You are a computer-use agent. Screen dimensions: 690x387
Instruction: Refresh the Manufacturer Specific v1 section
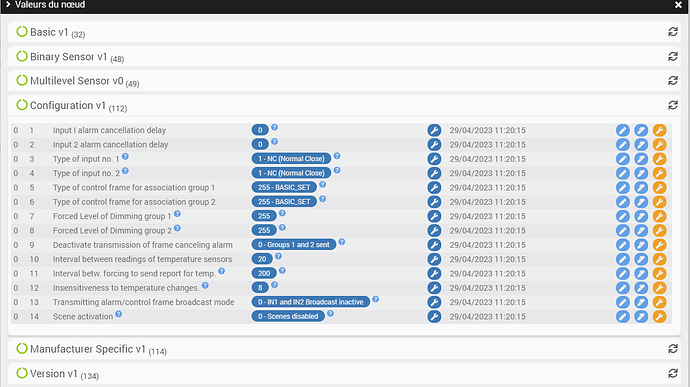coord(673,349)
